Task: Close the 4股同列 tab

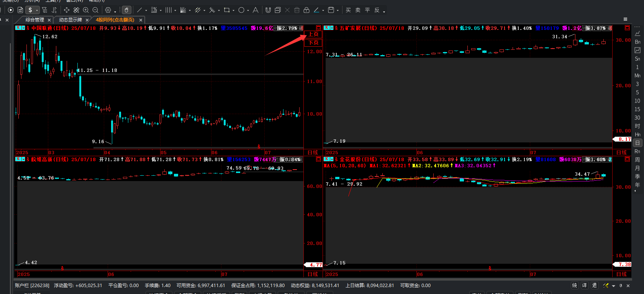Action: coord(141,20)
